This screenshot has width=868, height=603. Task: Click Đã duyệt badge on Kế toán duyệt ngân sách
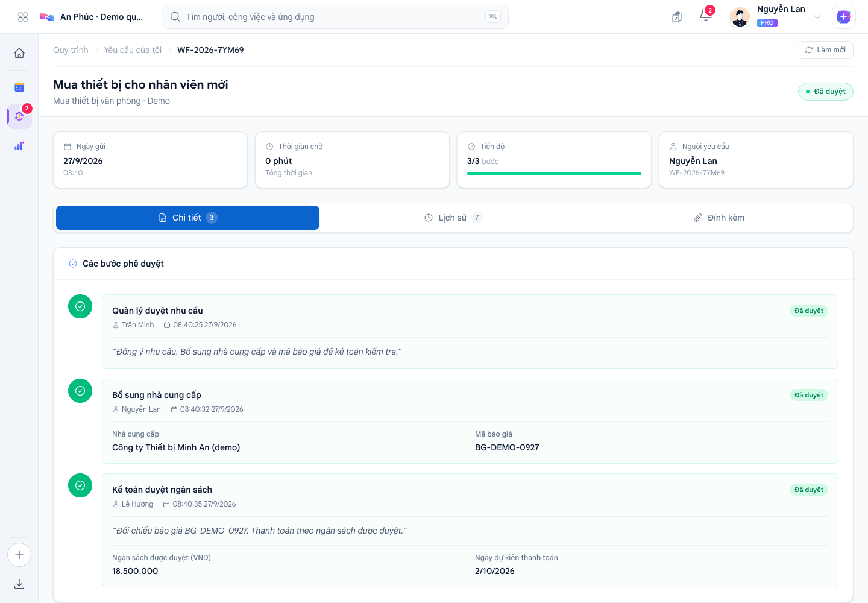point(809,490)
